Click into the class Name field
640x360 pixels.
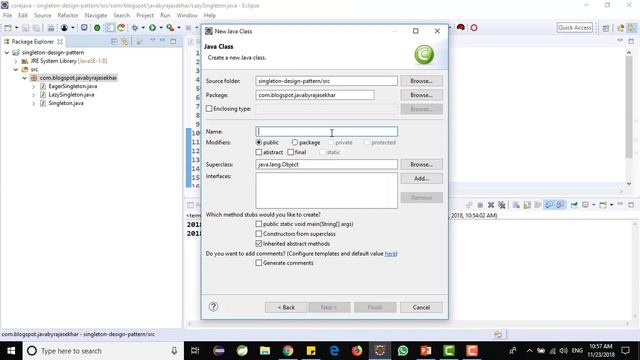[x=327, y=131]
